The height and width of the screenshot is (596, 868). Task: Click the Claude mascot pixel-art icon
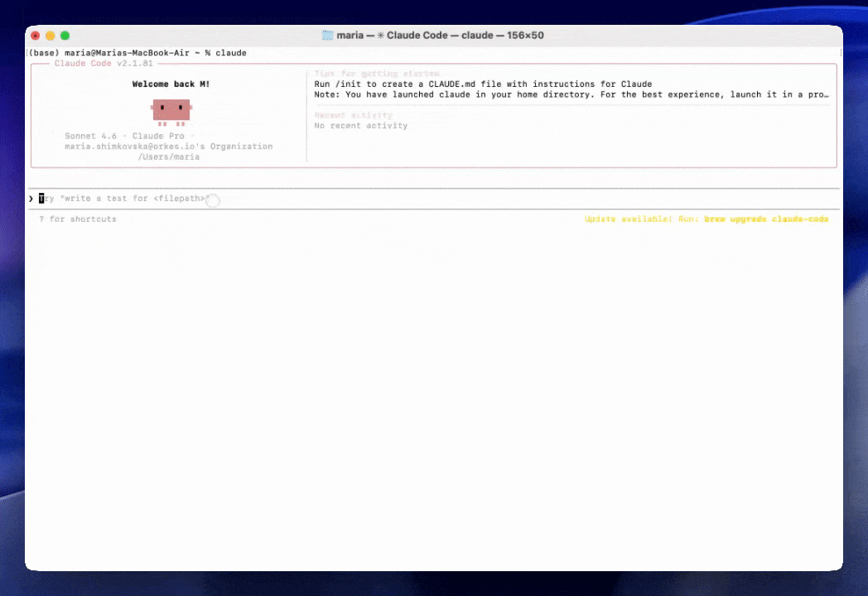click(171, 113)
